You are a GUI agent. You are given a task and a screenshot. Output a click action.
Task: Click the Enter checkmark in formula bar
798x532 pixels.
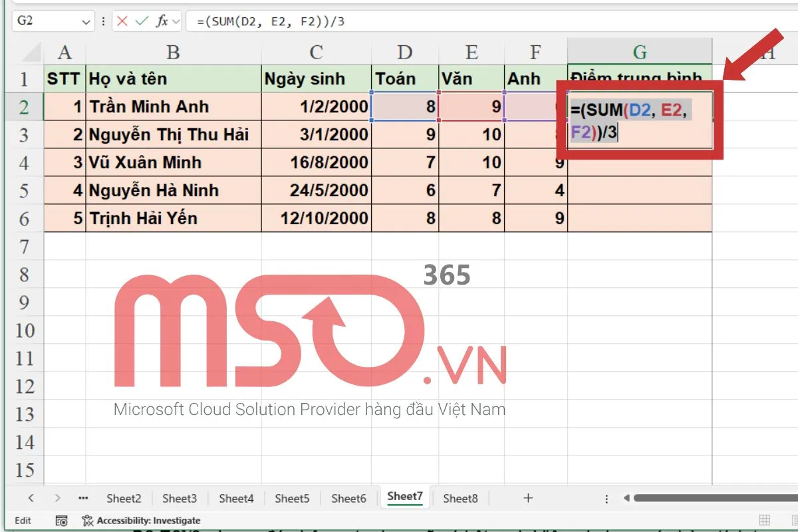[x=141, y=21]
